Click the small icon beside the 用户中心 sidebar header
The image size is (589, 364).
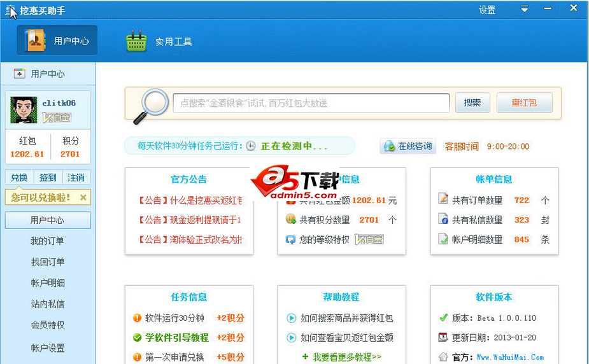point(19,73)
